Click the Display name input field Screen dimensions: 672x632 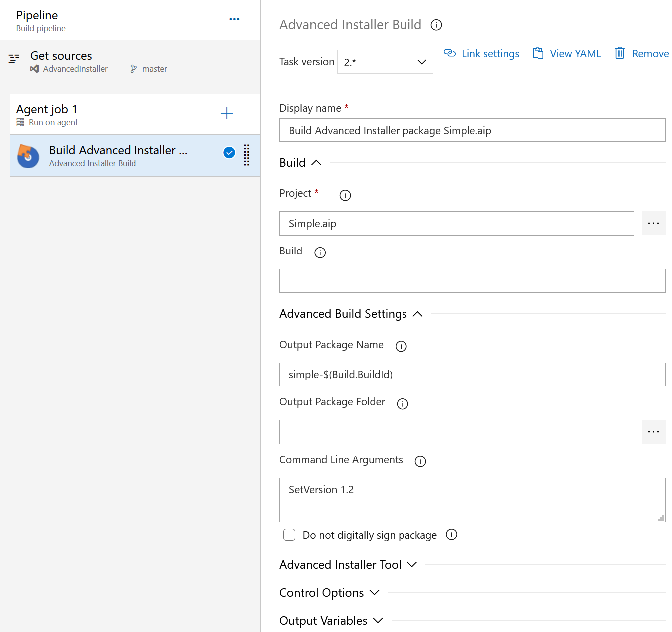tap(472, 130)
